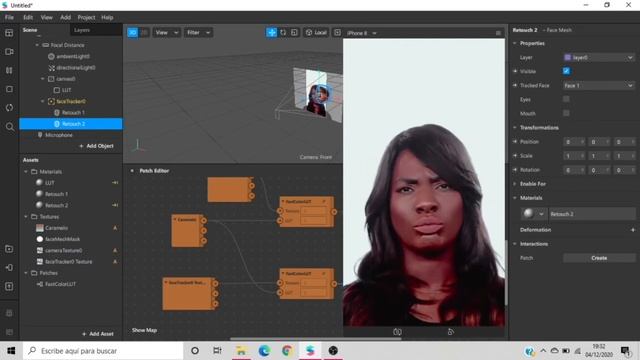Add a deformation with the plus icon
The height and width of the screenshot is (360, 640).
pyautogui.click(x=633, y=230)
